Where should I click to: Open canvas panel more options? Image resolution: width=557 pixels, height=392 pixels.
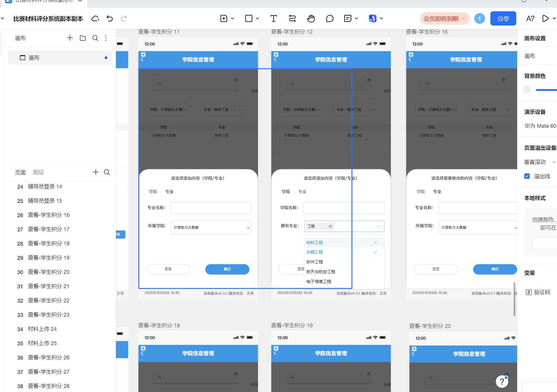tap(106, 38)
